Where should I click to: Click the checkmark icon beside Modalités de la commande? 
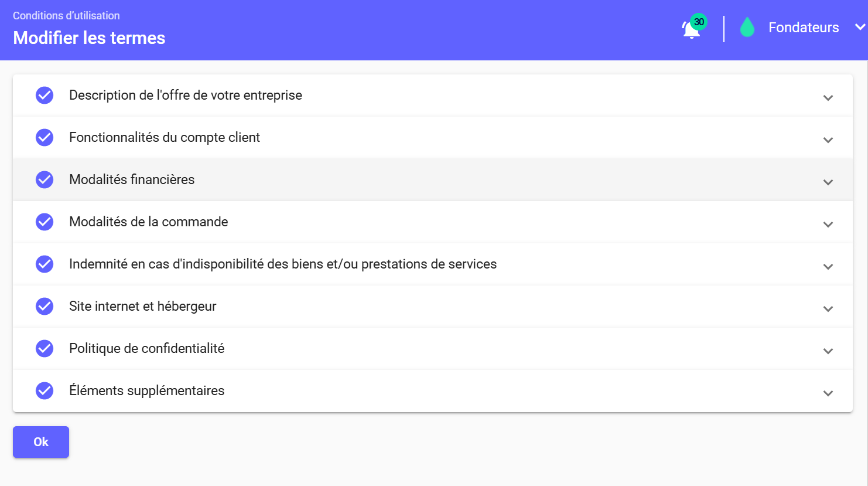tap(45, 222)
